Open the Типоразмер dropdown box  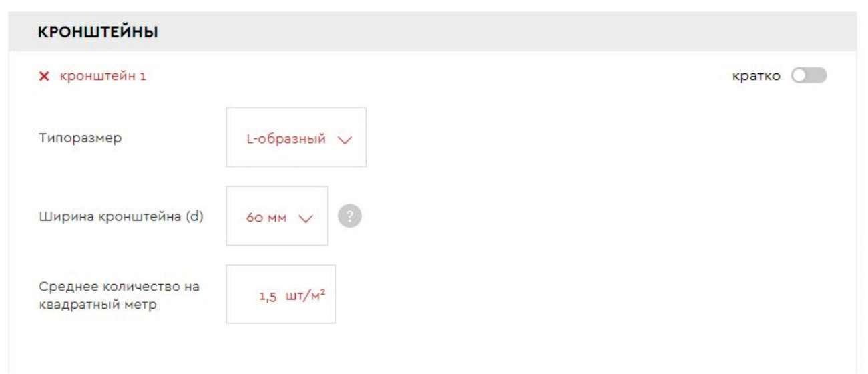point(296,137)
